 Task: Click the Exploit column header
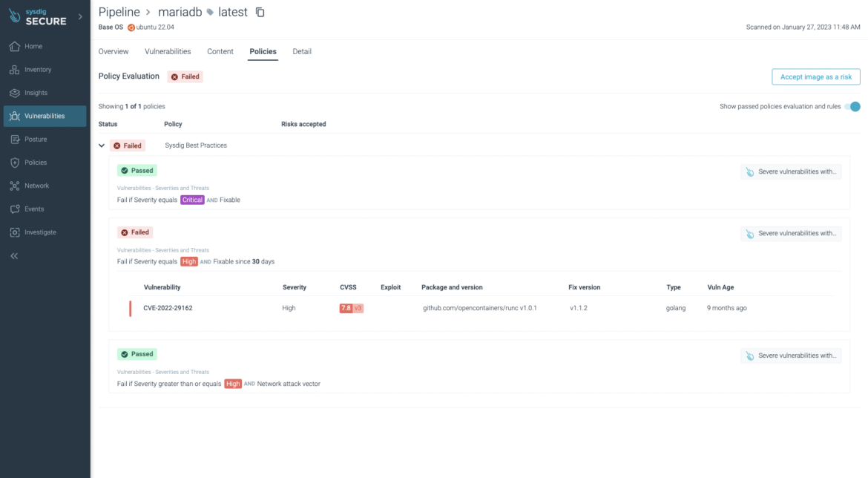pyautogui.click(x=391, y=287)
